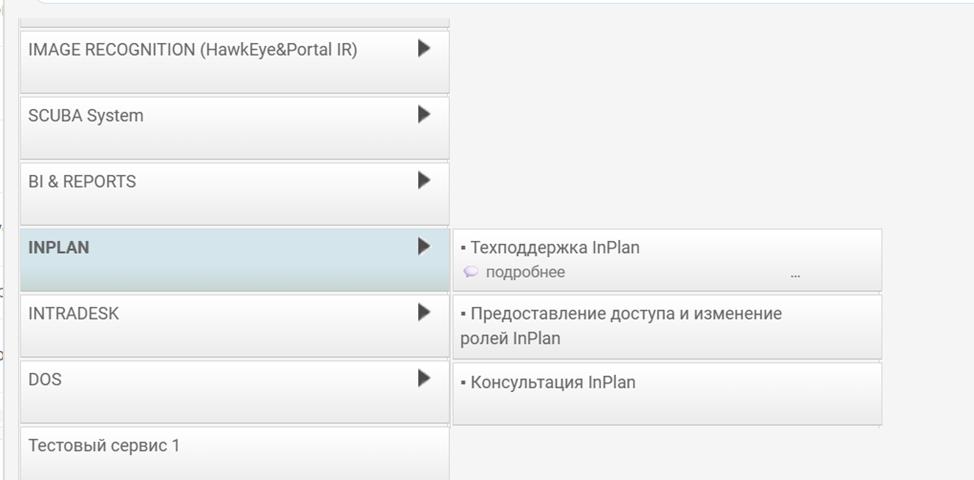974x480 pixels.
Task: Expand the IMAGE RECOGNITION submenu arrow
Action: [423, 48]
